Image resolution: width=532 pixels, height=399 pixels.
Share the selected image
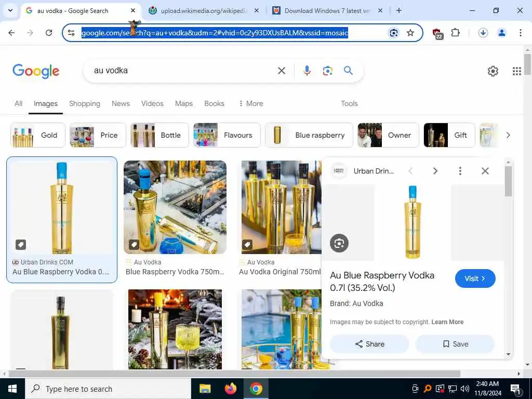369,344
